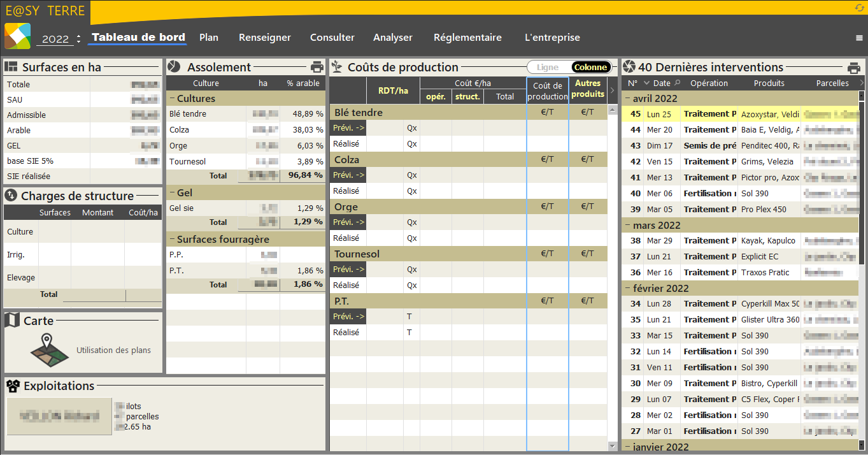Collapse the Cultures group in Assolement

point(172,99)
